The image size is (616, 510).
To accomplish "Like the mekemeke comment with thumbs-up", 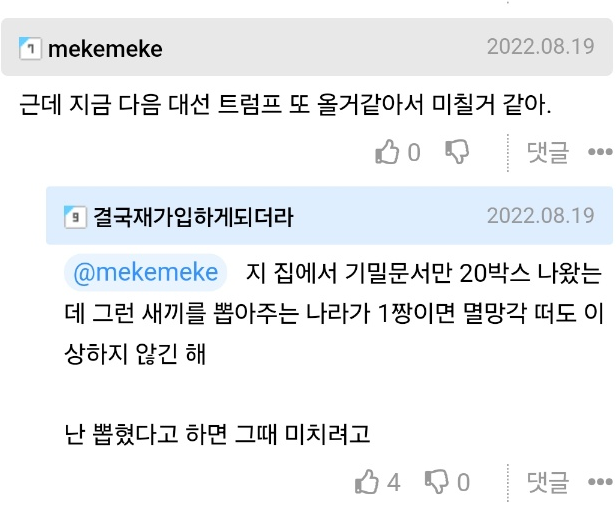I will point(386,152).
